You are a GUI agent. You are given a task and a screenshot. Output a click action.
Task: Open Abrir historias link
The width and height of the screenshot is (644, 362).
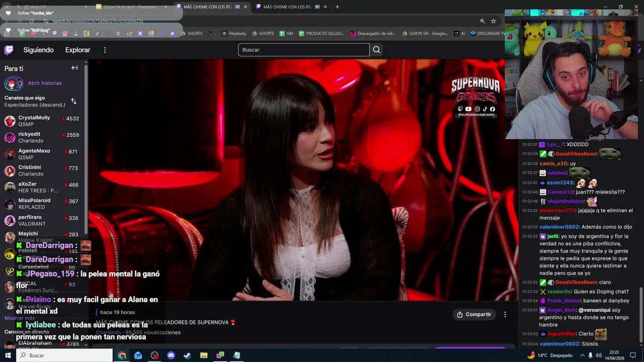(45, 83)
